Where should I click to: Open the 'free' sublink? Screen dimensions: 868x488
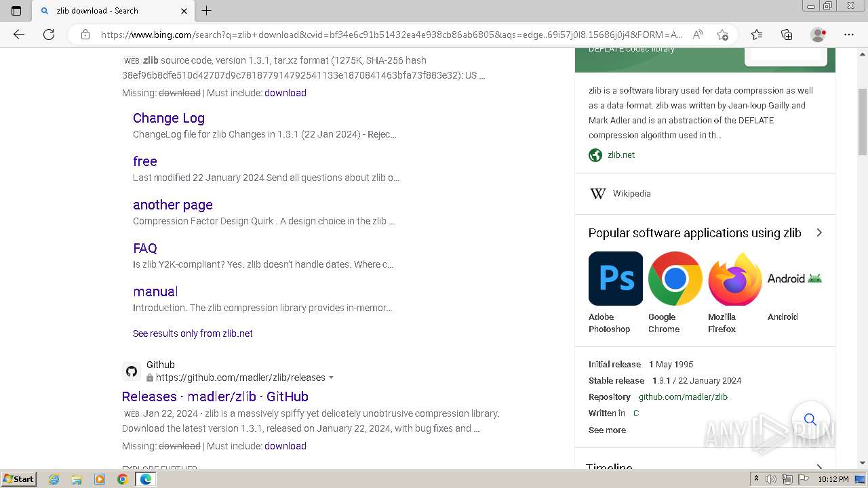click(x=145, y=161)
